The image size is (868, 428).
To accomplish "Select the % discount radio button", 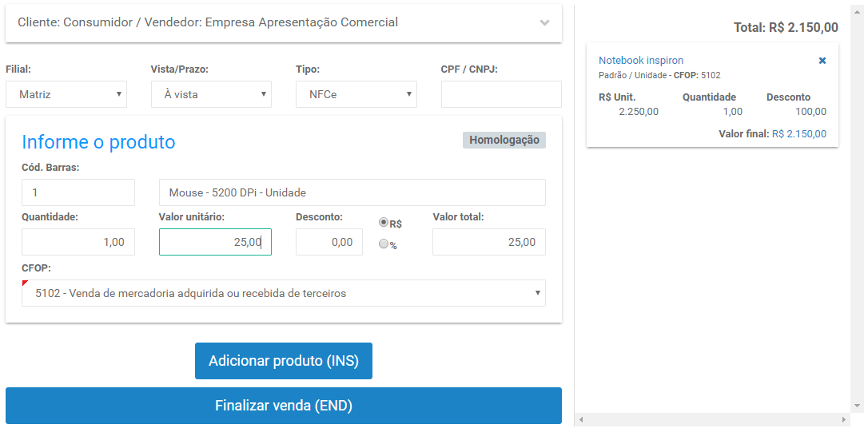I will 383,244.
